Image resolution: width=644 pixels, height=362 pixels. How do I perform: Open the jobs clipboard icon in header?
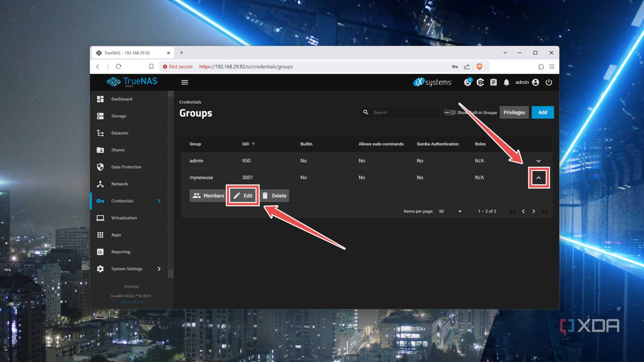(x=493, y=82)
